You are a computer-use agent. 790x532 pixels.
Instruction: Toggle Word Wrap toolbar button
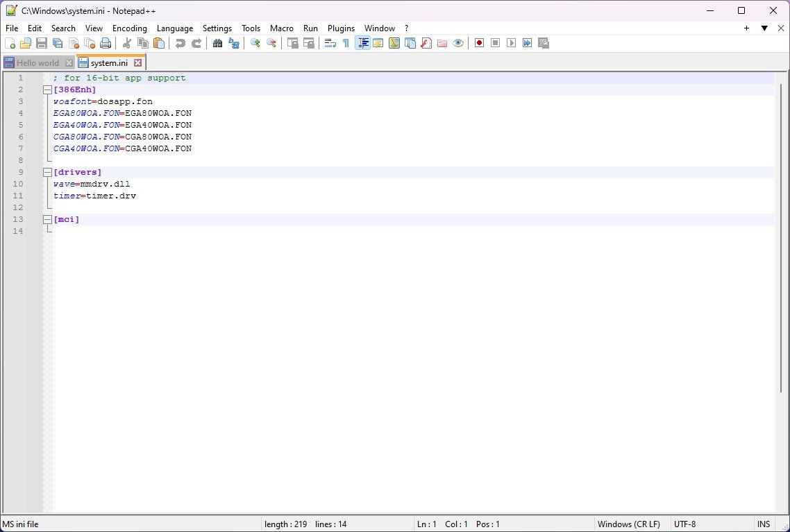(x=330, y=43)
